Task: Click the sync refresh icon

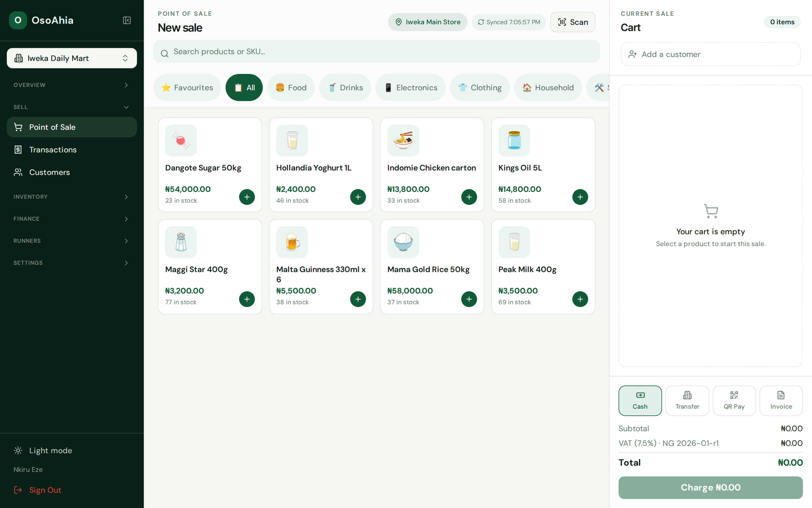Action: (481, 22)
